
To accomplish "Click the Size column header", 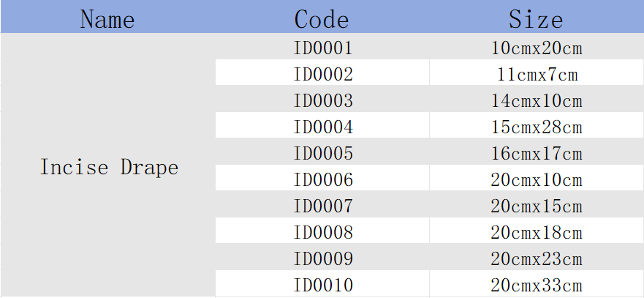I will pyautogui.click(x=537, y=16).
